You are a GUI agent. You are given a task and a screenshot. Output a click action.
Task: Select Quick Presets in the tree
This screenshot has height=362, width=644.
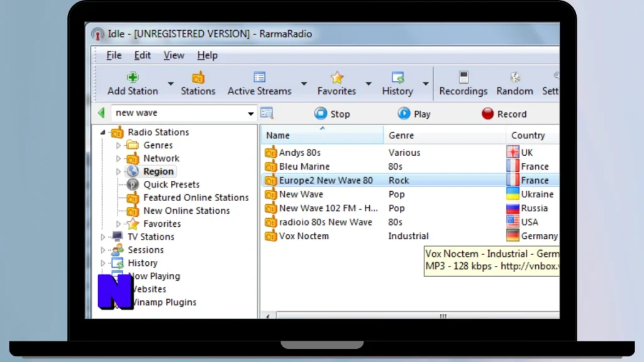click(171, 185)
